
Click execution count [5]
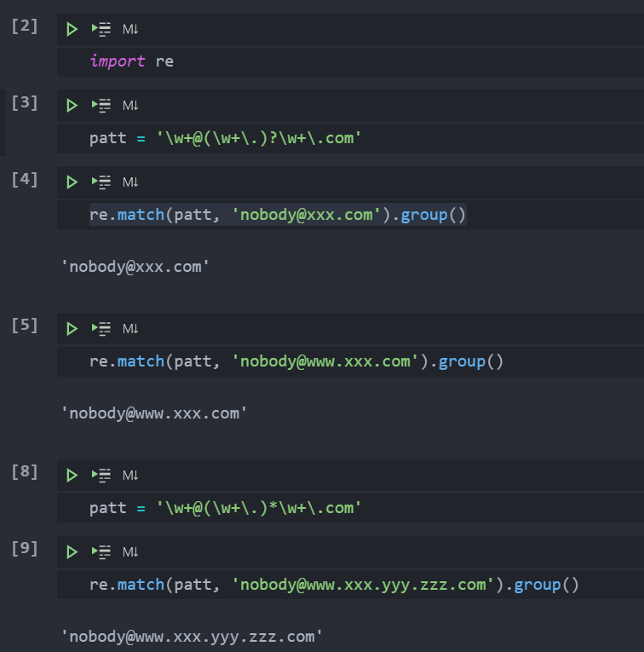(25, 326)
